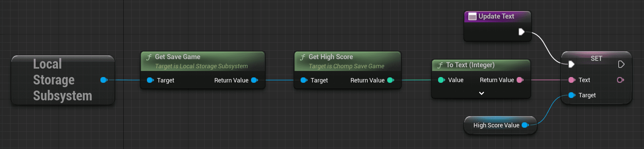
Task: Expand the To Text (Integer) advanced options
Action: [481, 93]
